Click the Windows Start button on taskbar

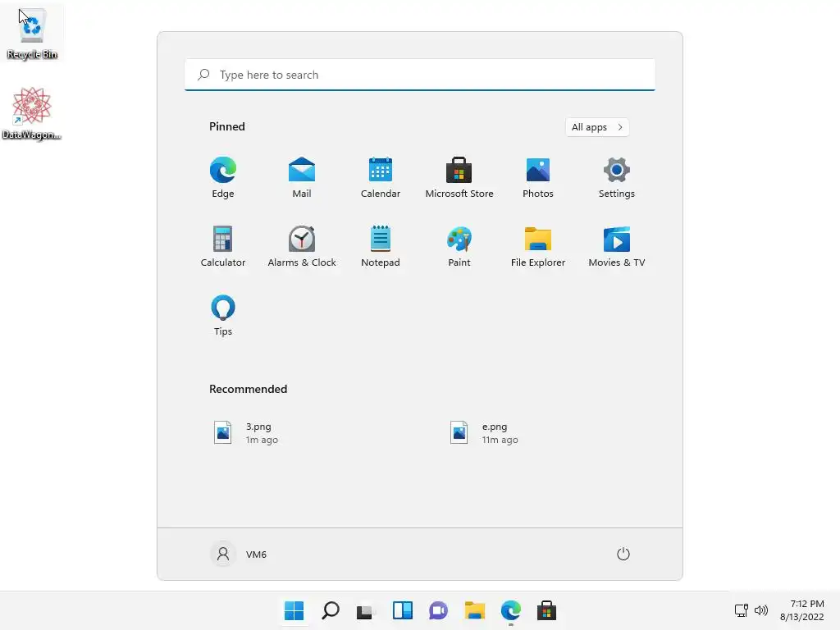tap(294, 610)
